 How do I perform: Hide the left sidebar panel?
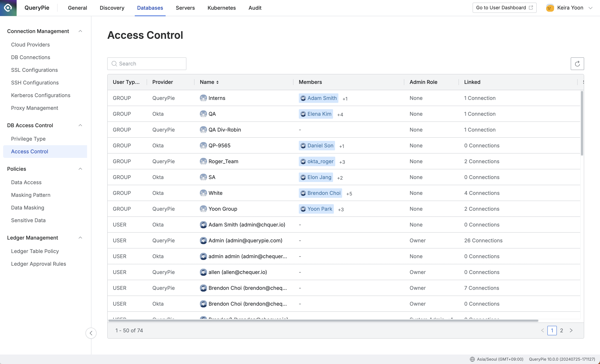[x=90, y=332]
